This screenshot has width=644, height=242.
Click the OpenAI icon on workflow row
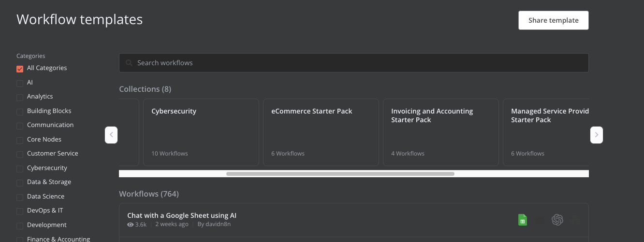[x=557, y=220]
